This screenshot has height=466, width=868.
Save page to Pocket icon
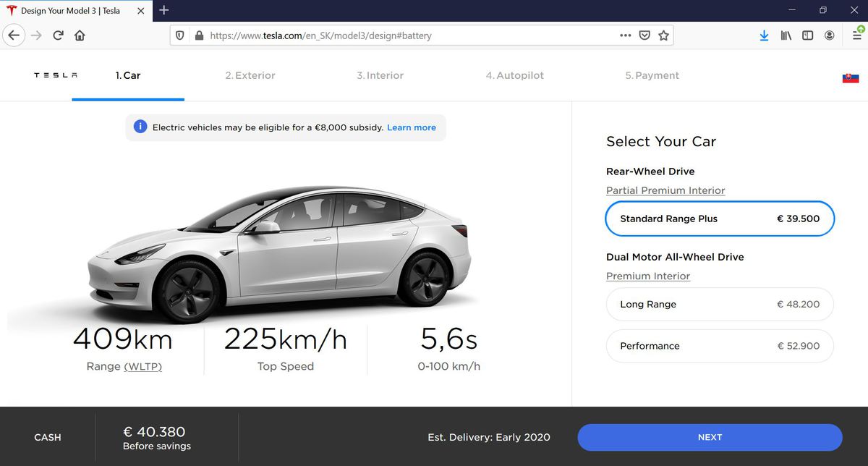click(644, 35)
